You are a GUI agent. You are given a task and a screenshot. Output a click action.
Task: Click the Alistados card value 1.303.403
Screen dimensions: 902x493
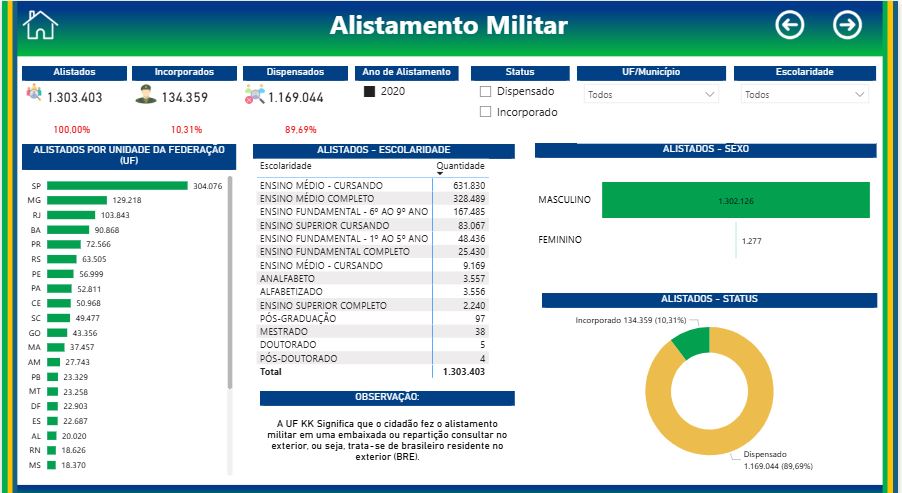click(x=75, y=97)
